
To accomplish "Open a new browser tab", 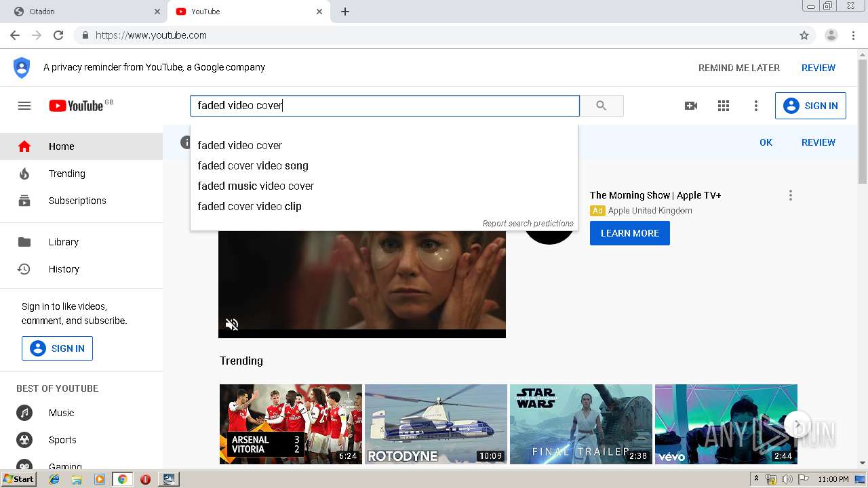I will click(345, 12).
